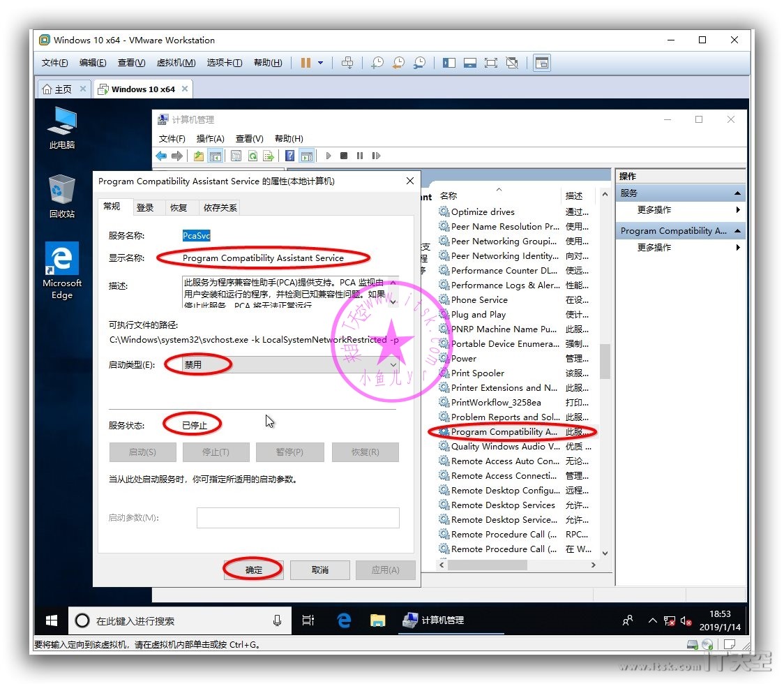This screenshot has height=684, width=784.
Task: Go forward in Computer Management toolbar
Action: 177,156
